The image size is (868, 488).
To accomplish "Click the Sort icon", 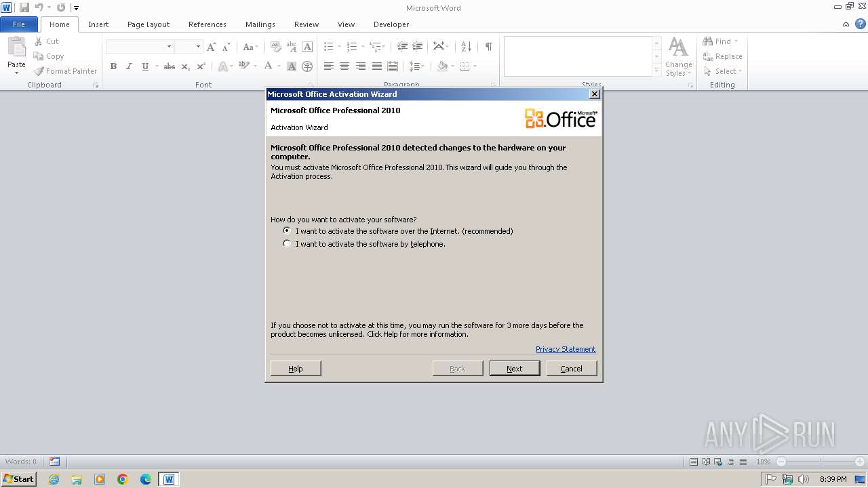I will tap(466, 47).
